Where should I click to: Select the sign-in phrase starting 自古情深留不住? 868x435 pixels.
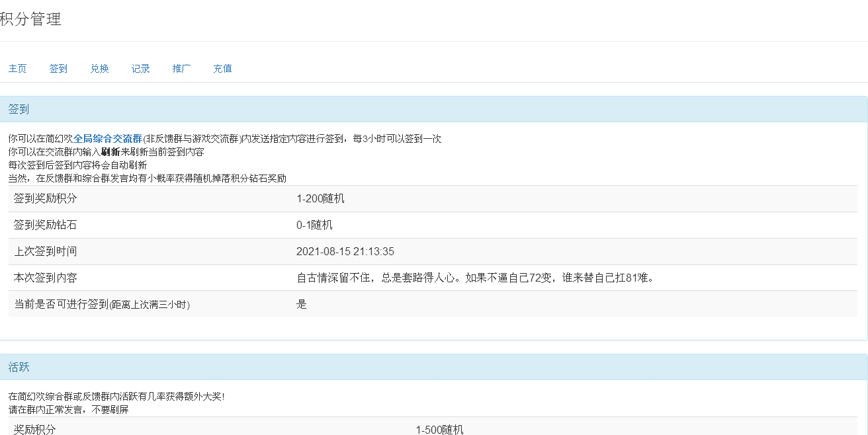coord(476,278)
